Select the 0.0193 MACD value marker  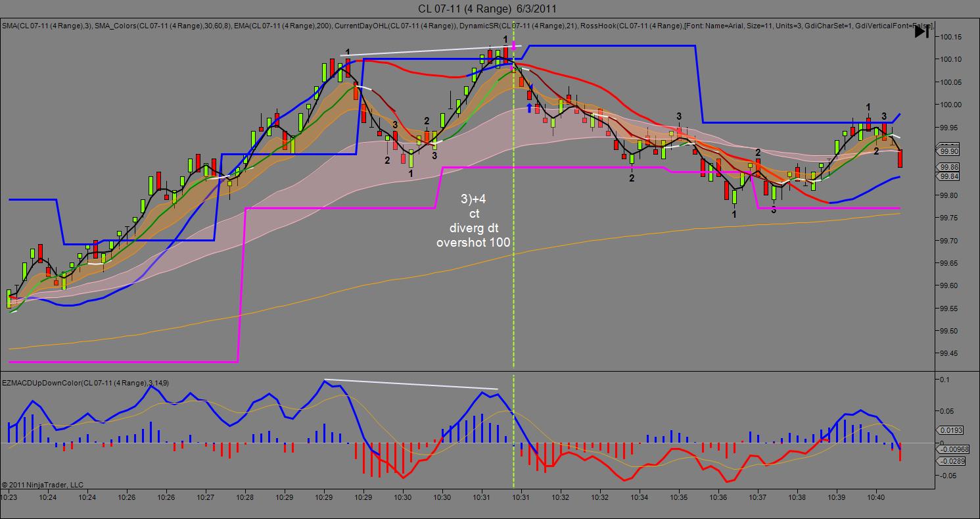(x=950, y=430)
